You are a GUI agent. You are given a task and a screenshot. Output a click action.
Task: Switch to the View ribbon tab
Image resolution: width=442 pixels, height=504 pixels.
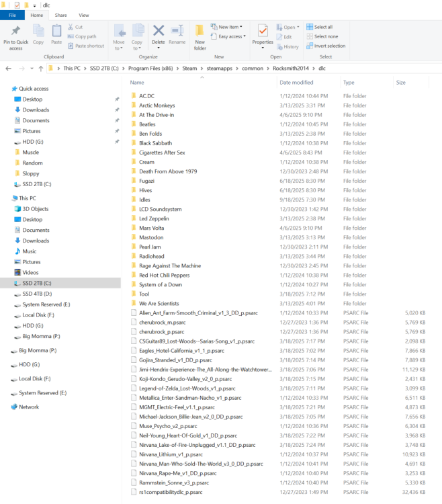point(84,15)
